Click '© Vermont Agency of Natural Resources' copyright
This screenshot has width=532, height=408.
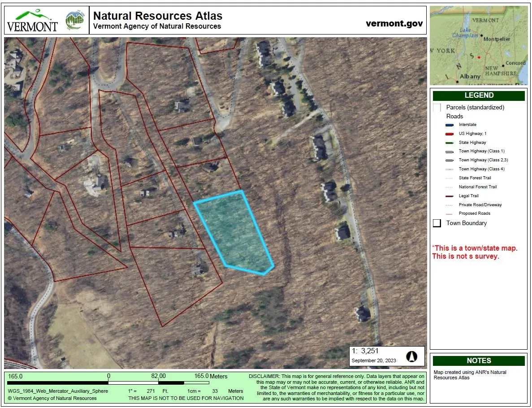52,398
